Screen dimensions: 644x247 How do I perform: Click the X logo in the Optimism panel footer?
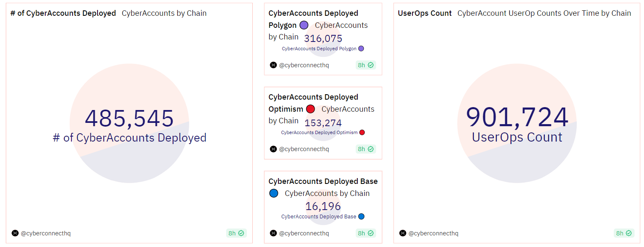point(273,149)
